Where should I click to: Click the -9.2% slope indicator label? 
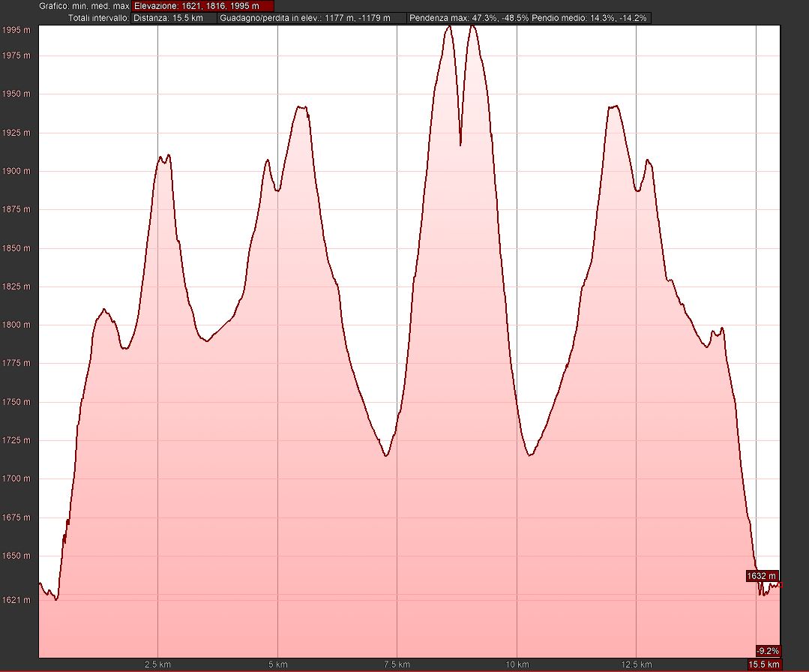click(768, 651)
